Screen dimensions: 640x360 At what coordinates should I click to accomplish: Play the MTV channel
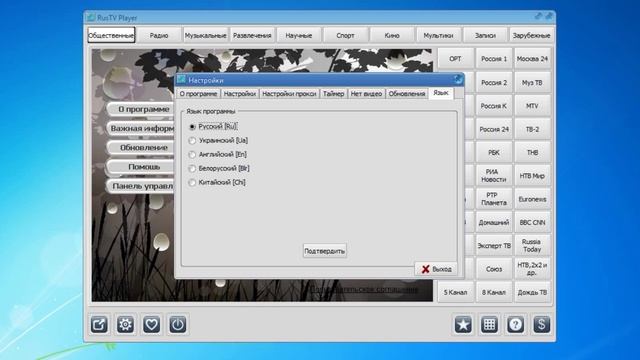tap(532, 106)
